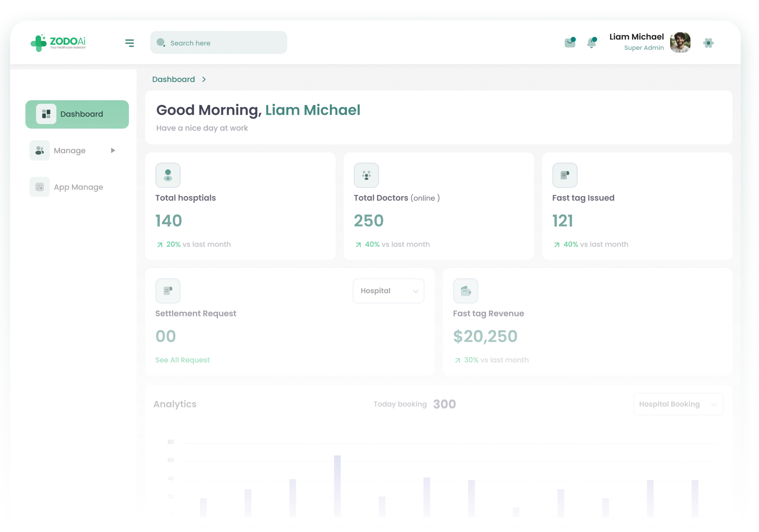Expand the Manage sidebar section
This screenshot has width=759, height=532.
(x=113, y=150)
